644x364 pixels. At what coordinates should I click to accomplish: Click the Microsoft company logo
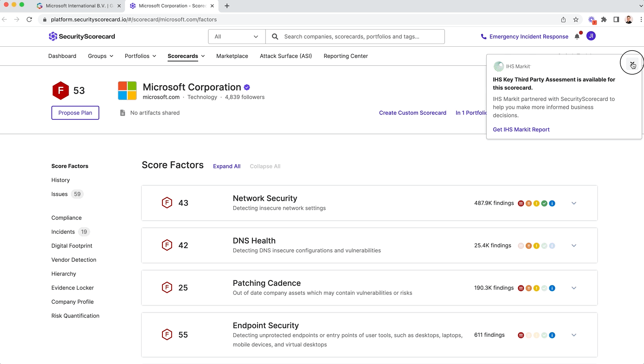[127, 91]
